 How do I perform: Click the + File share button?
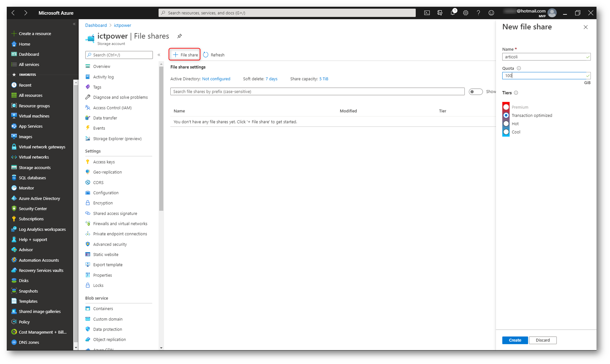[x=185, y=55]
